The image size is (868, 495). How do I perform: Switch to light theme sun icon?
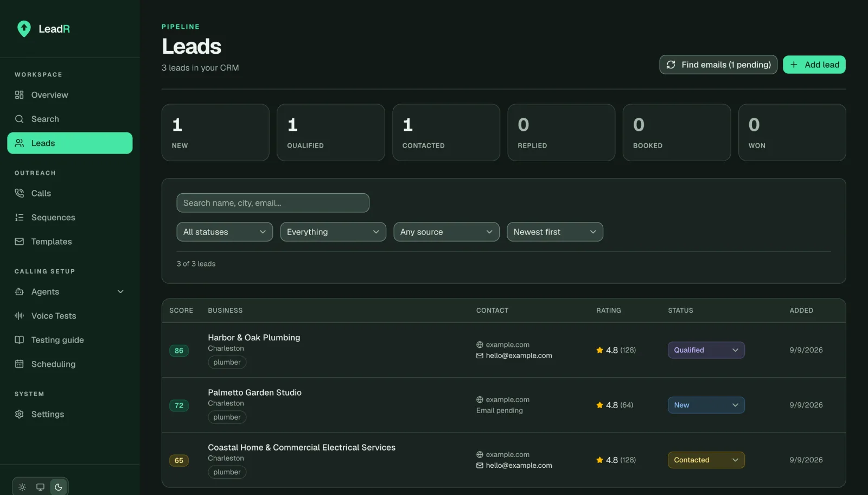point(22,487)
